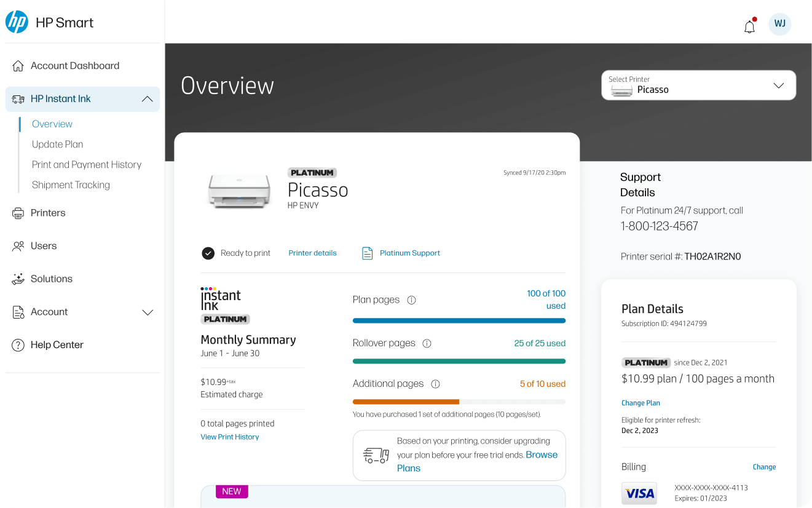This screenshot has height=508, width=812.
Task: Click the $10.99 estimated charge amount
Action: click(x=213, y=382)
